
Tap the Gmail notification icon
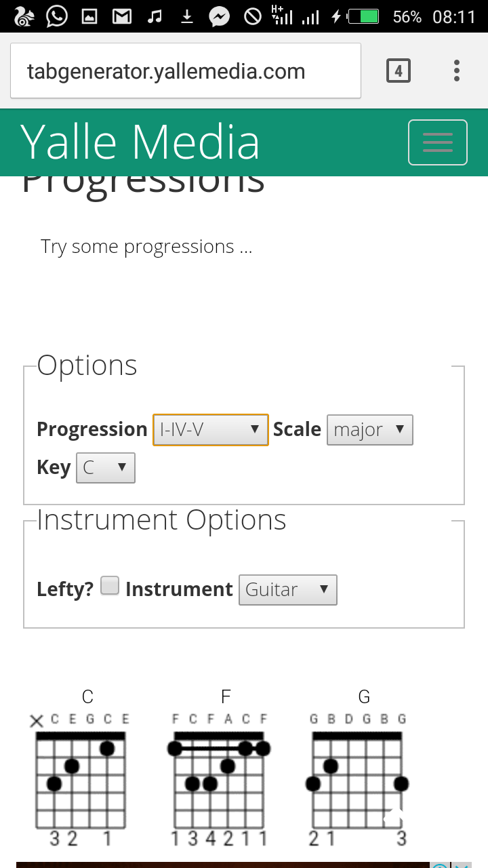122,16
